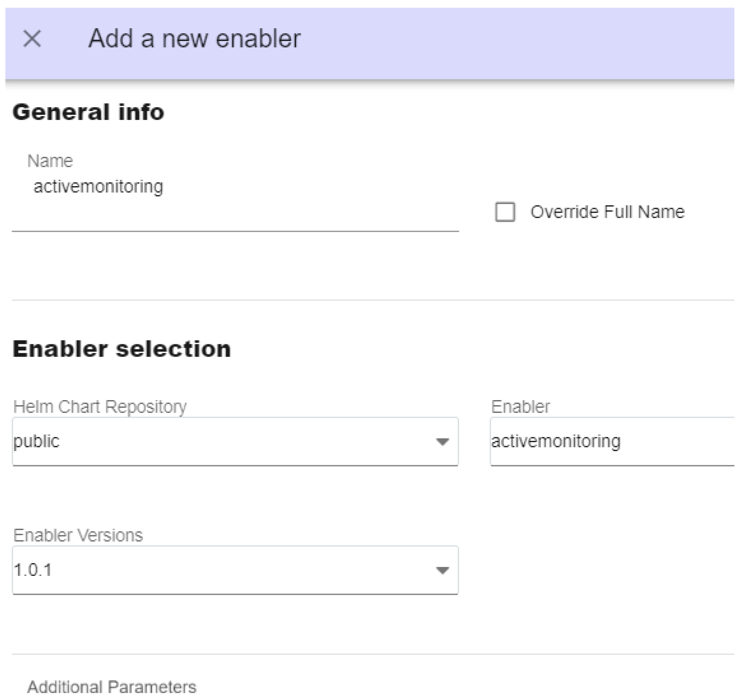Select the public repository value text
The height and width of the screenshot is (700, 746).
[36, 441]
